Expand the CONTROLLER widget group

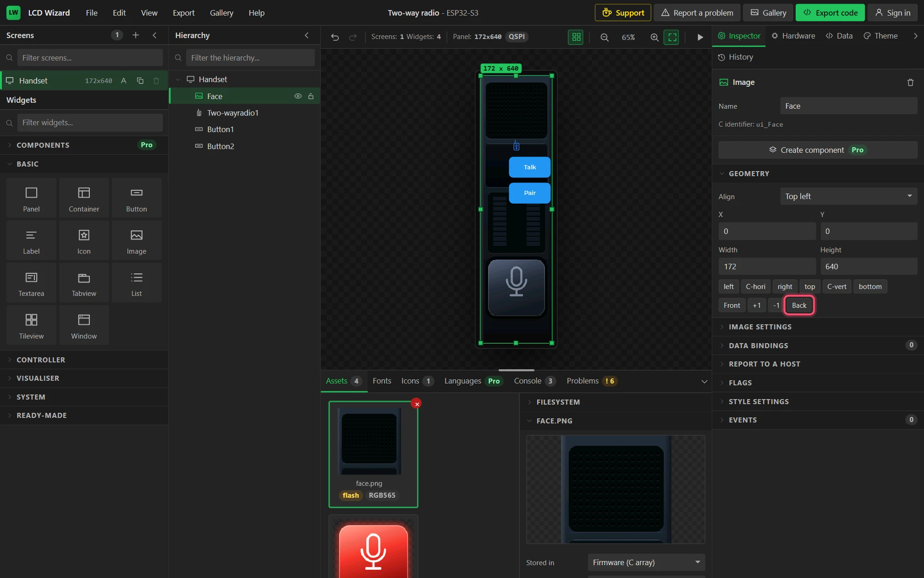coord(84,360)
